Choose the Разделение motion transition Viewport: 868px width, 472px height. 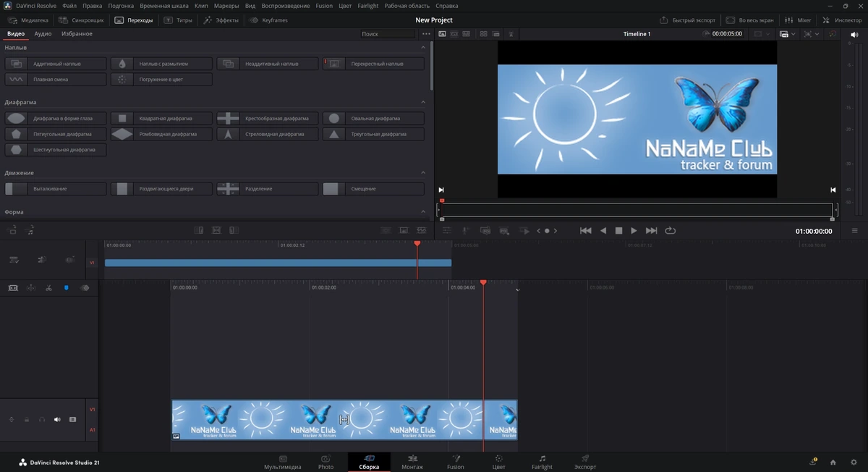coord(268,188)
